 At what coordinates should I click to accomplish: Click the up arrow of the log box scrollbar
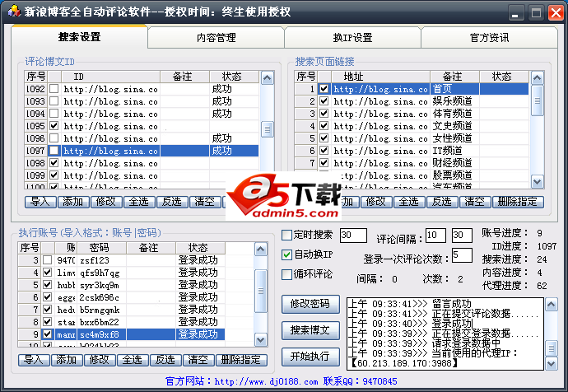[x=552, y=305]
